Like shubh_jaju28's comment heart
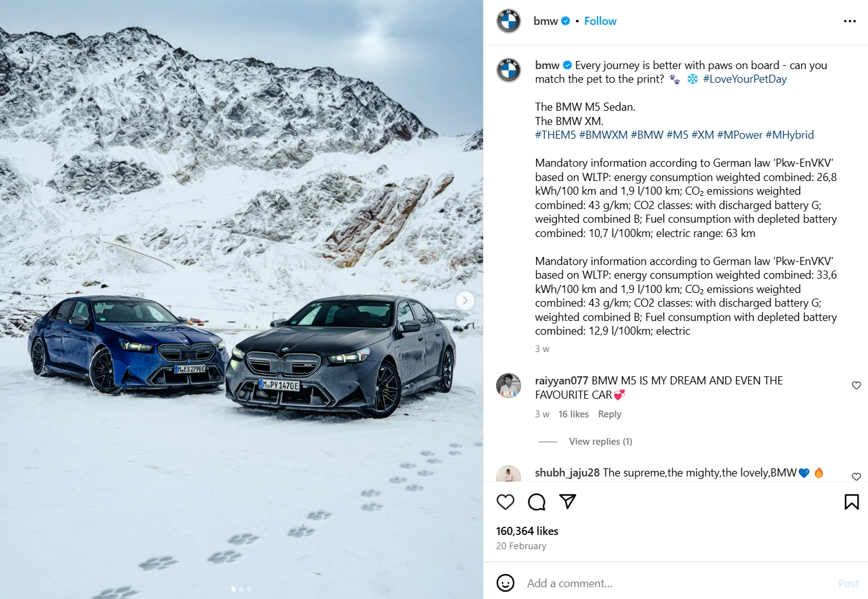Viewport: 868px width, 599px height. point(856,476)
